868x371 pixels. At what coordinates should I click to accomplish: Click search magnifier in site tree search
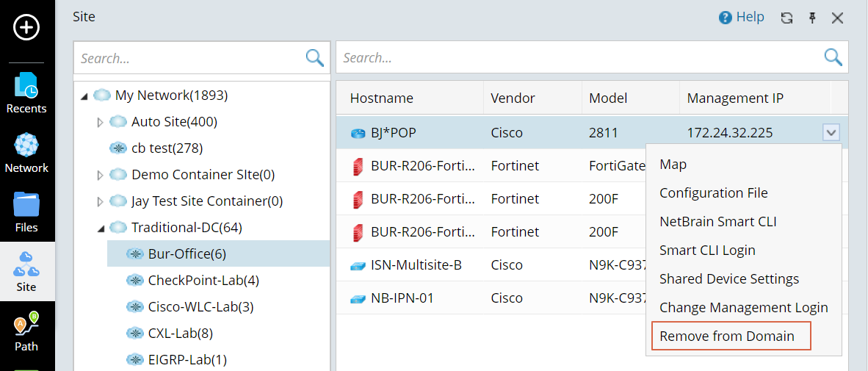coord(314,58)
